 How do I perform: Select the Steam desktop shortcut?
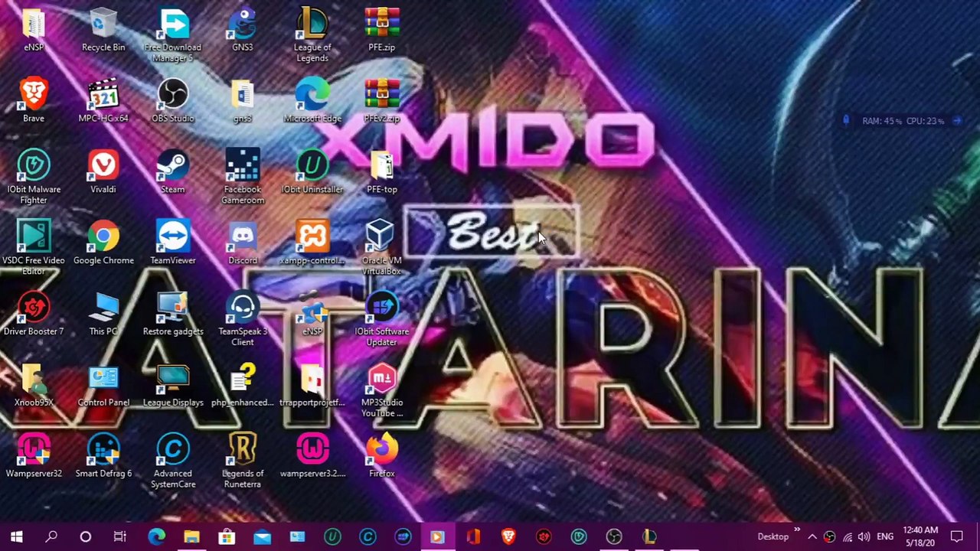tap(173, 172)
